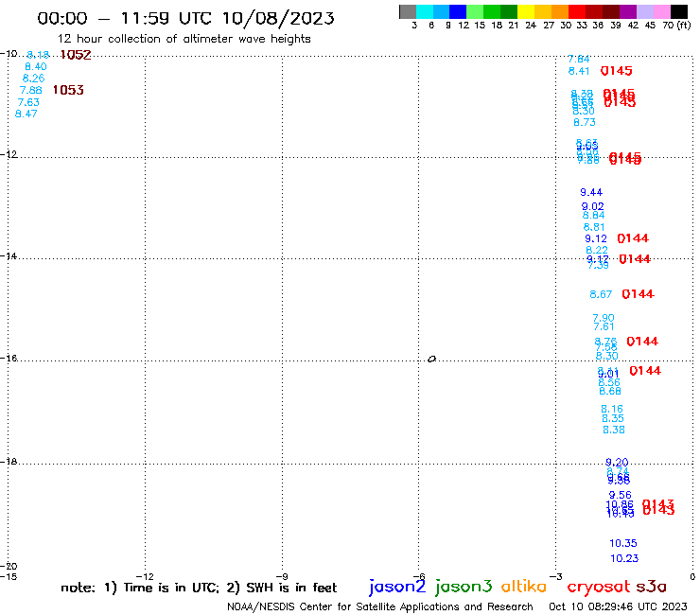Select the purple swatch in the color scale
700x615 pixels.
628,11
